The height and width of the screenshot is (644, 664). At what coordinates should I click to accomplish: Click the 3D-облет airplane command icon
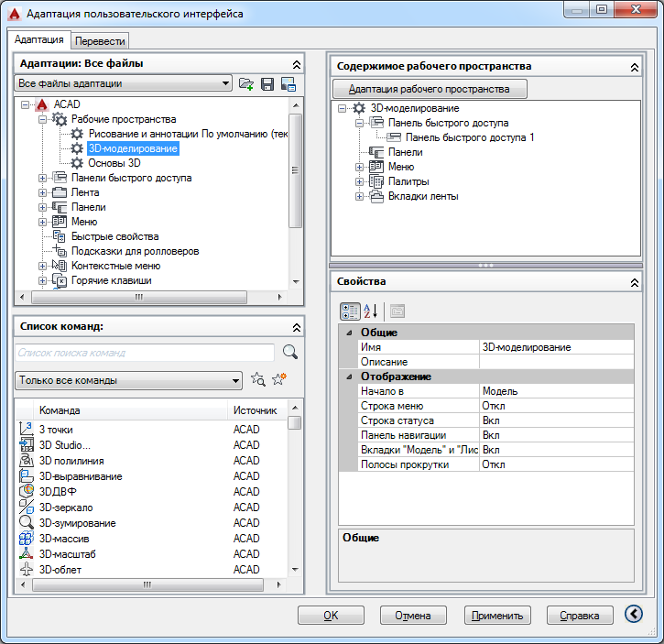tap(27, 569)
